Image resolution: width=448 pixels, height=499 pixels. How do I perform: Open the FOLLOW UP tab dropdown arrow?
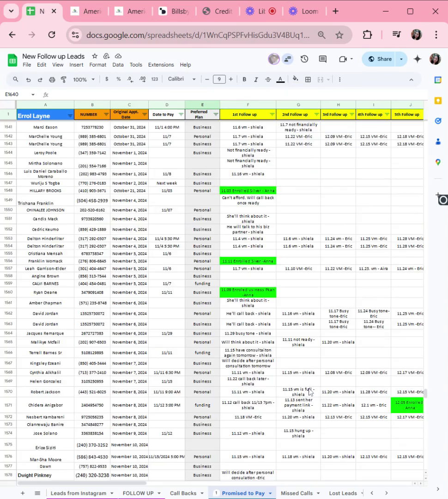pyautogui.click(x=159, y=493)
